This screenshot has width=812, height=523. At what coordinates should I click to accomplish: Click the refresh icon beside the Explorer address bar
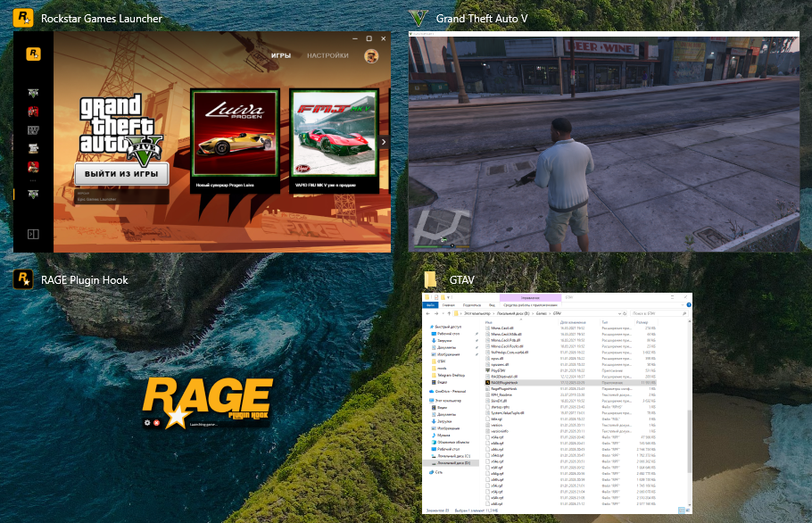pos(625,313)
